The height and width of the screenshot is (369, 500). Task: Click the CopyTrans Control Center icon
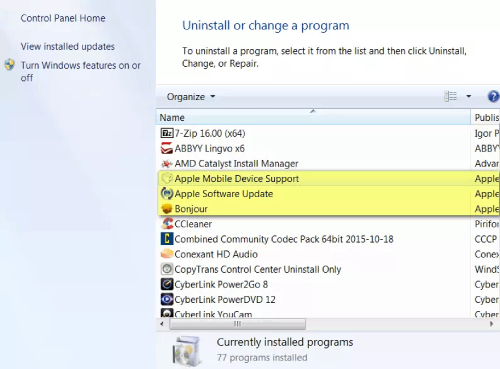(x=167, y=269)
